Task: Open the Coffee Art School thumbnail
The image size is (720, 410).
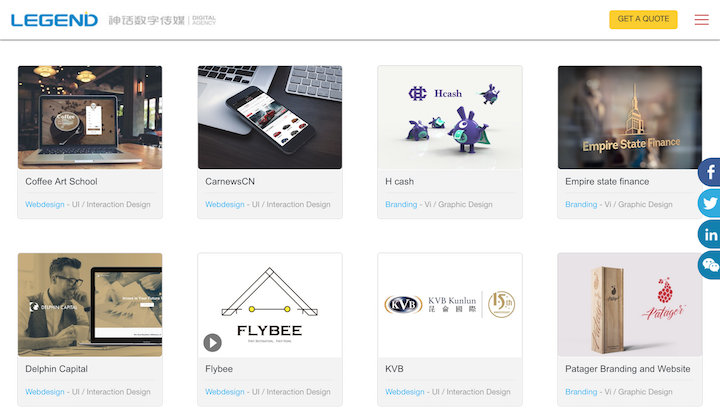Action: point(90,118)
